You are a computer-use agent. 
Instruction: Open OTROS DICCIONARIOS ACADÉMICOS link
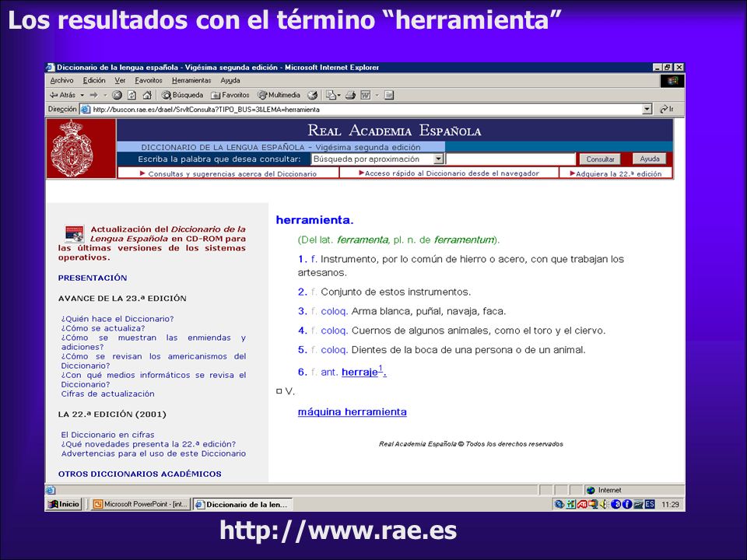tap(139, 474)
